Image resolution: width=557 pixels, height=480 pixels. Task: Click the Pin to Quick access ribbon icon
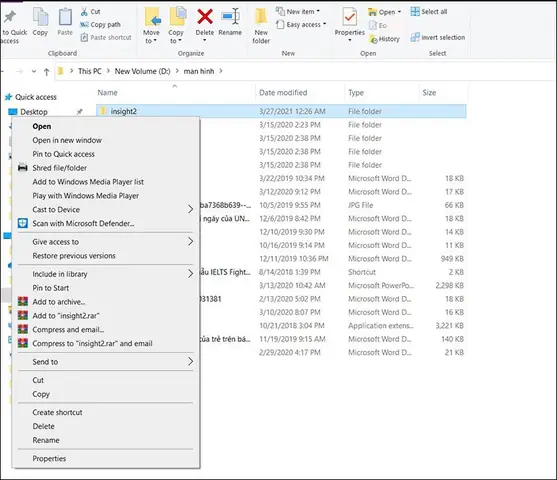pyautogui.click(x=10, y=17)
